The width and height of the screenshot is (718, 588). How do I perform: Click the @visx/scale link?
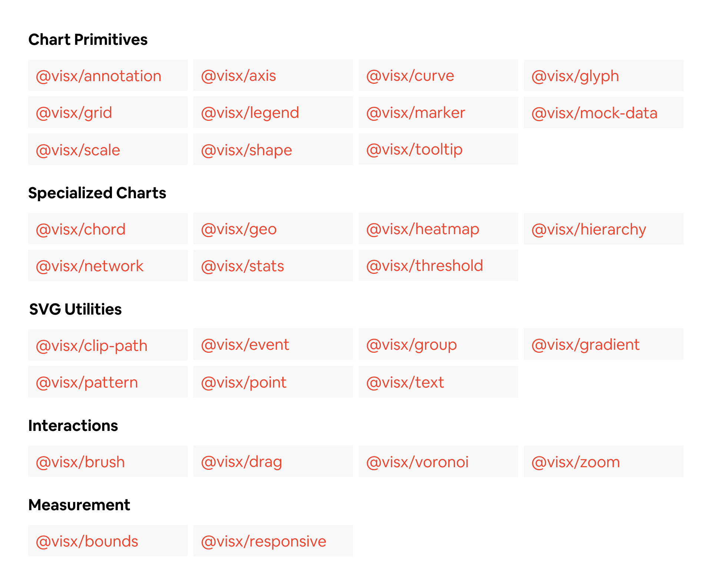coord(77,150)
